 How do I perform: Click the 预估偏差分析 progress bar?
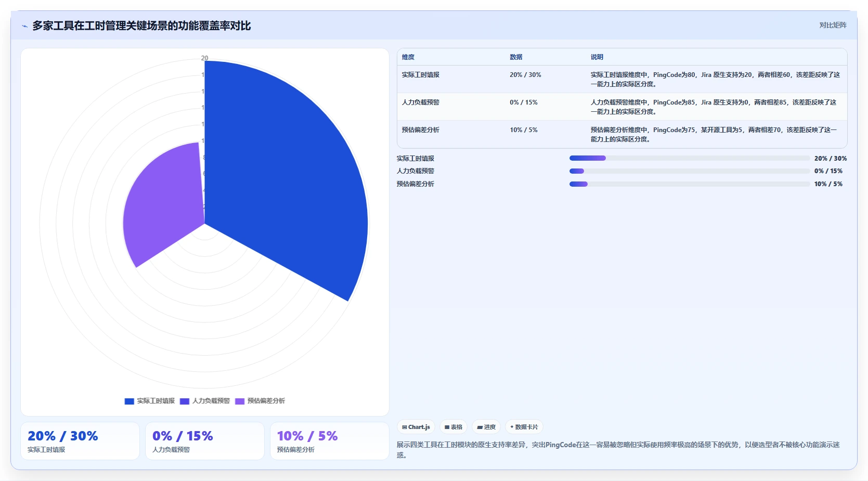pos(690,184)
